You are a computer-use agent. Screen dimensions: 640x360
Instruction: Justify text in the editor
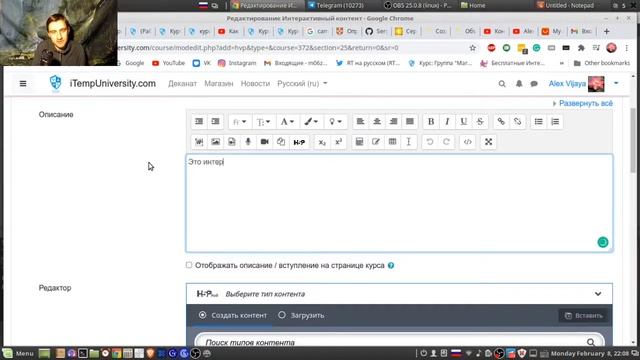point(410,122)
